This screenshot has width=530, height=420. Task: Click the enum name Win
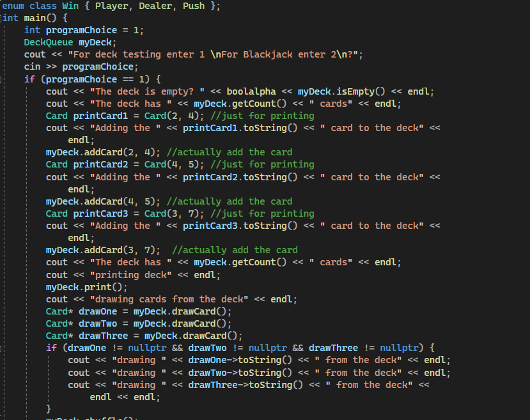coord(70,6)
